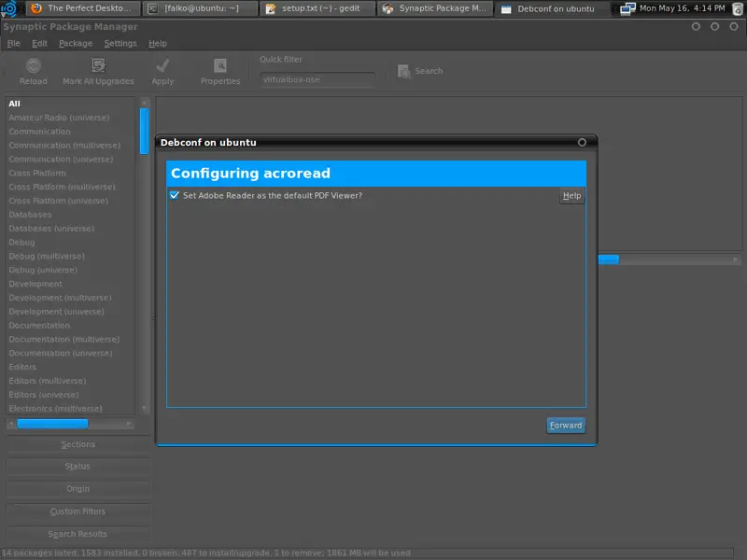747x560 pixels.
Task: Click the category list scroll-right arrow
Action: point(129,424)
